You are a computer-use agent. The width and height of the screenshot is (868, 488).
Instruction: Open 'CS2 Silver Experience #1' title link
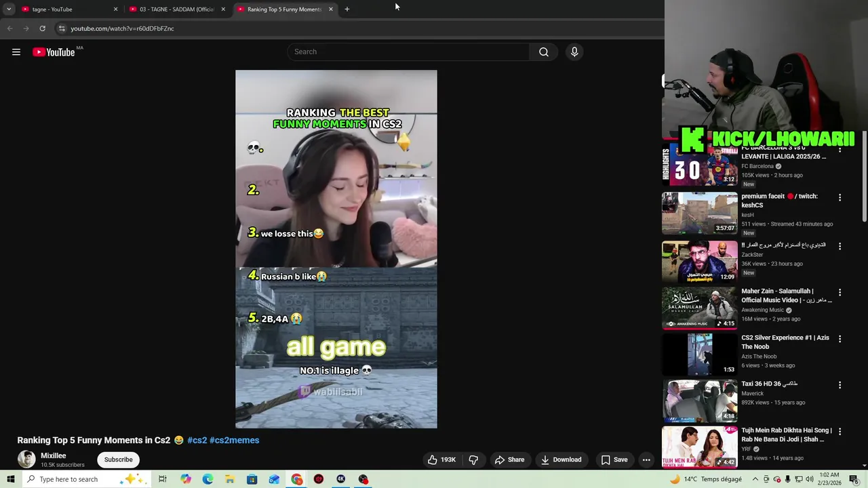point(785,342)
